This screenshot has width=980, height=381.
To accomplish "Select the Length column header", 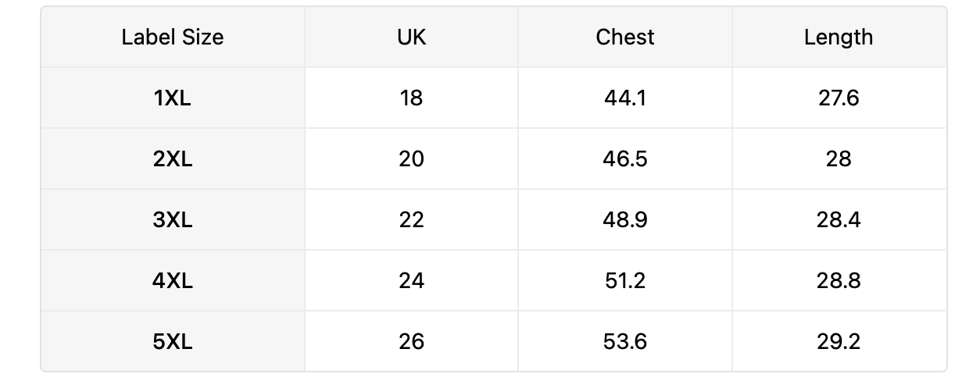I will [x=839, y=37].
